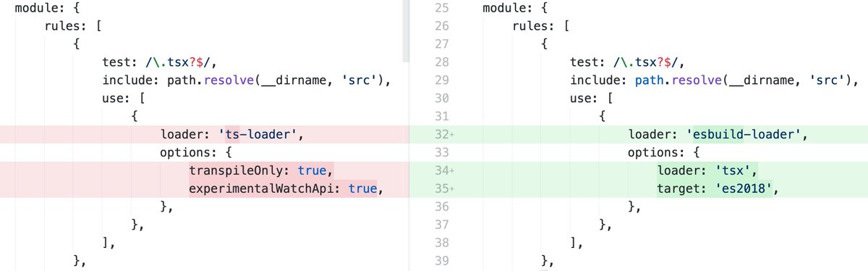The height and width of the screenshot is (271, 868).
Task: Click the test regex in the old-version pane
Action: tap(178, 62)
